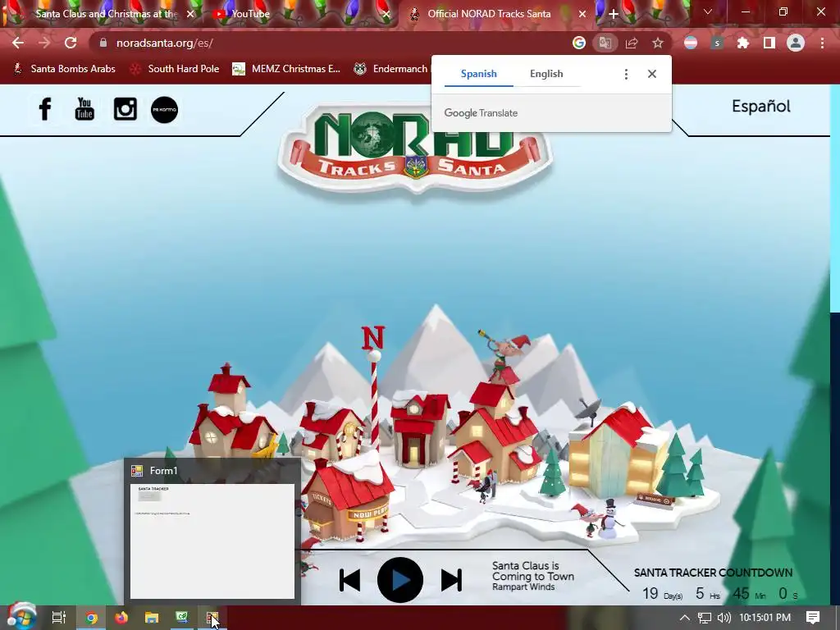Bookmark this page with the star icon
This screenshot has height=630, width=840.
(x=658, y=43)
